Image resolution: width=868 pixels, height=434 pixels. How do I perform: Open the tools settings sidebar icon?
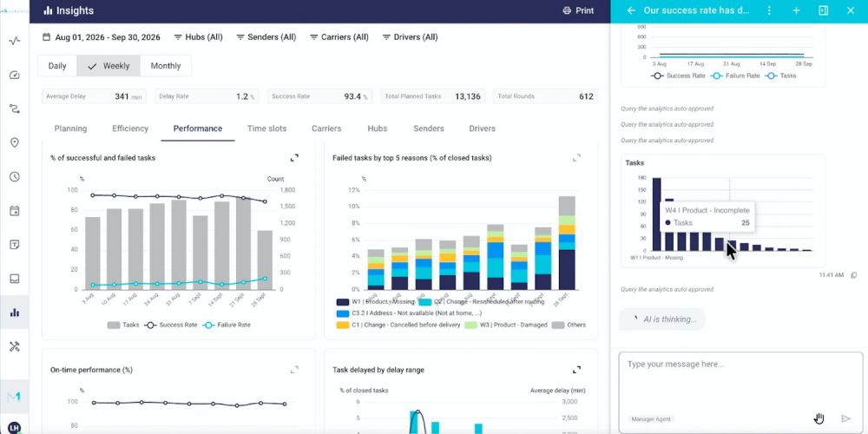point(15,346)
